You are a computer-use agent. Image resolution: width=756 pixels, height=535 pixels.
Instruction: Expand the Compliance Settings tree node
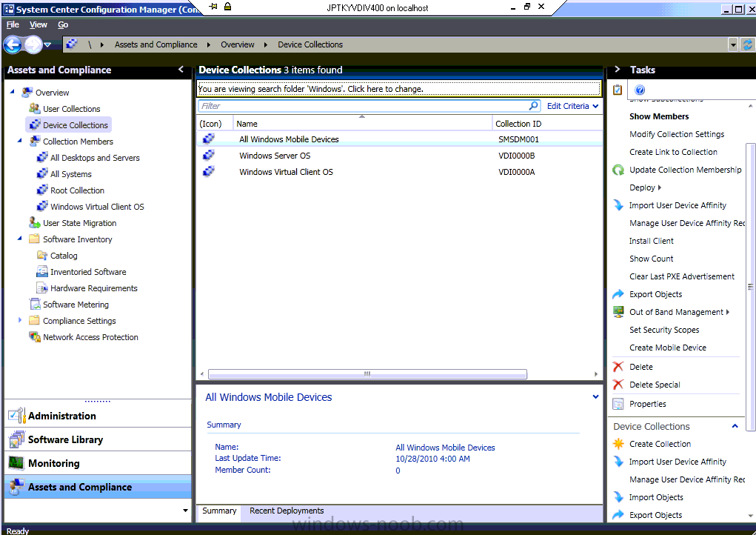click(x=20, y=320)
